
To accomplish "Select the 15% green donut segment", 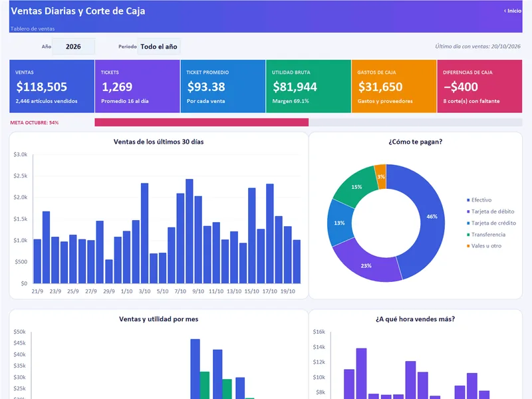I will (356, 187).
